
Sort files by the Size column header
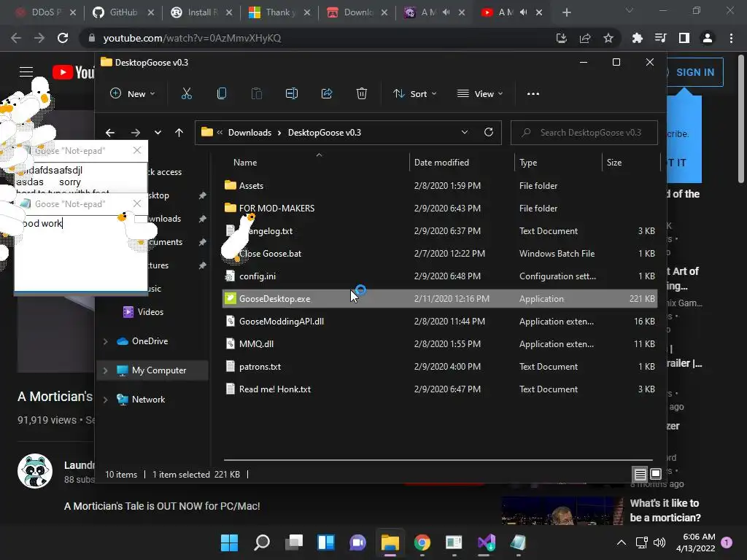tap(614, 163)
